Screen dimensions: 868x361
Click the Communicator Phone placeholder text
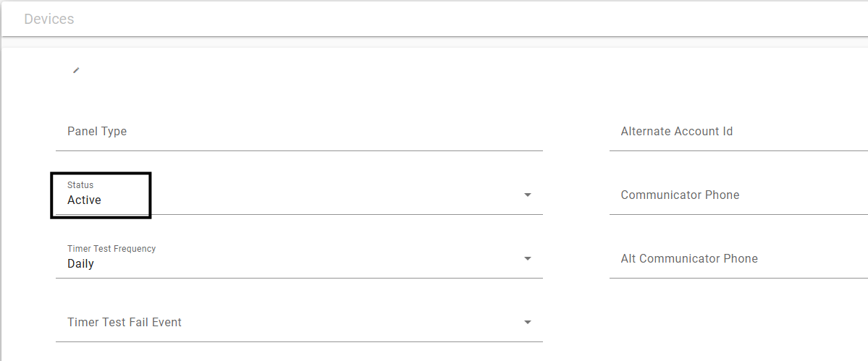[680, 195]
